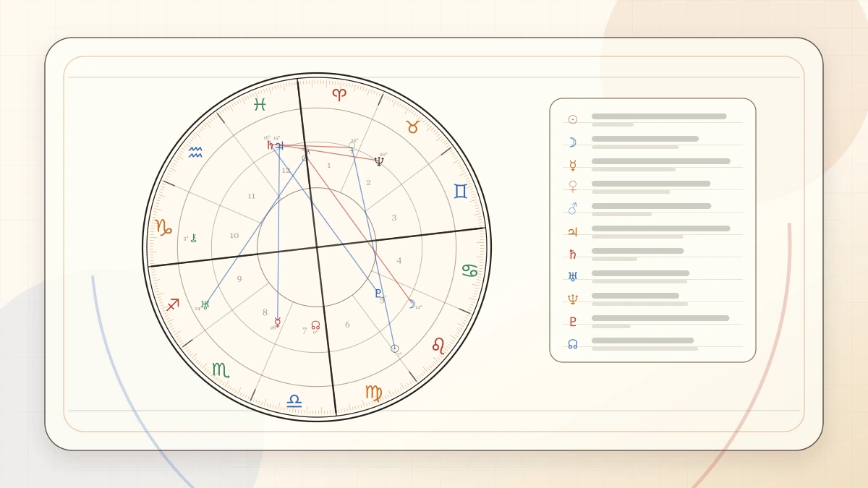Click house number 1 in the chart

click(329, 166)
